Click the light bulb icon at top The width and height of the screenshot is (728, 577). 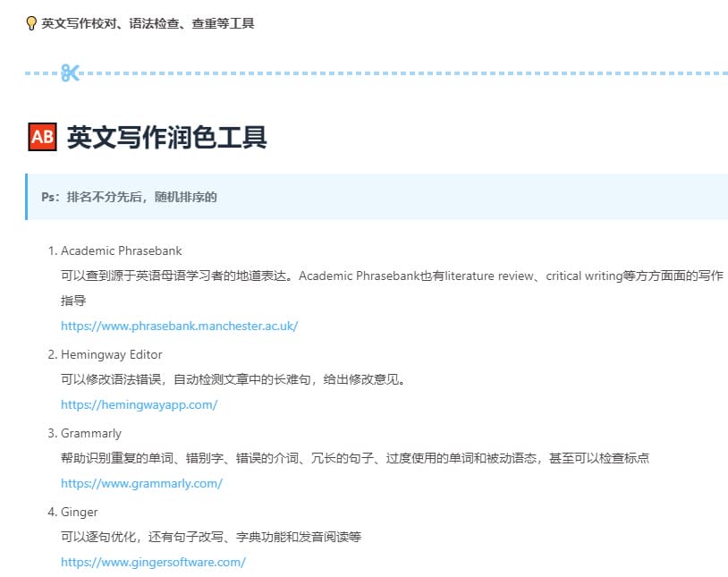(x=31, y=23)
